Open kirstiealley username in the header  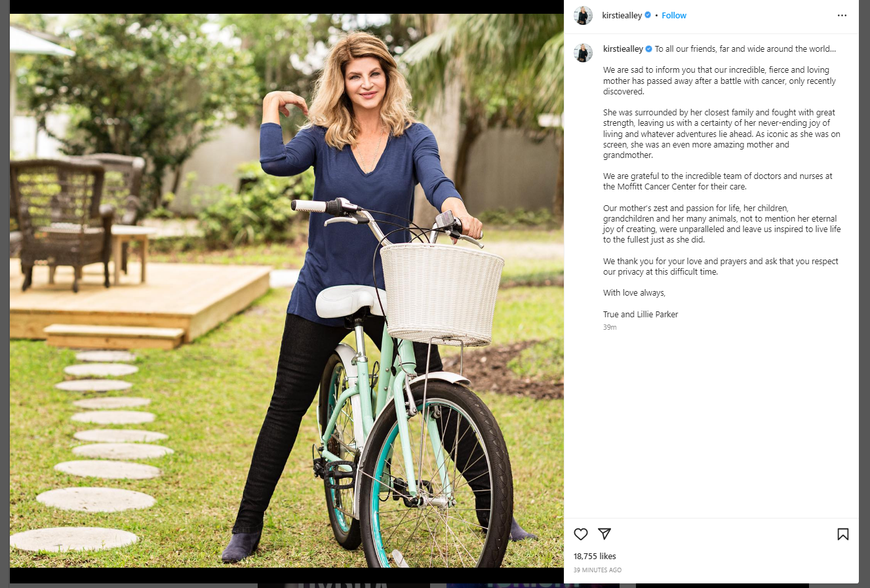coord(622,16)
